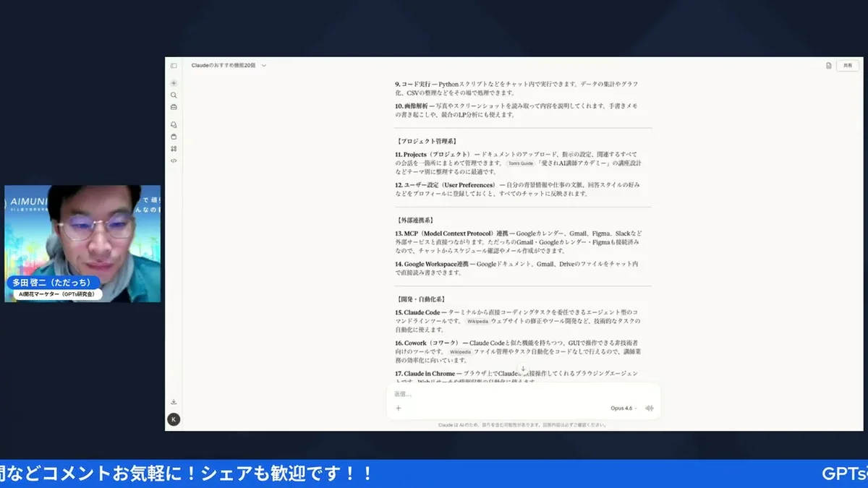Open the Code brackets icon in sidebar
Image resolution: width=868 pixels, height=488 pixels.
tap(174, 160)
